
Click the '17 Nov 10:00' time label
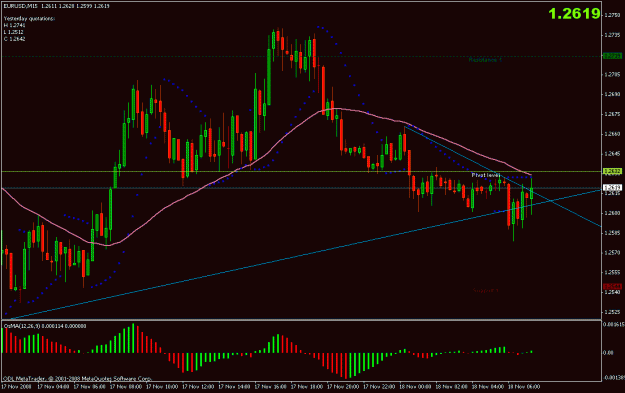coord(161,386)
